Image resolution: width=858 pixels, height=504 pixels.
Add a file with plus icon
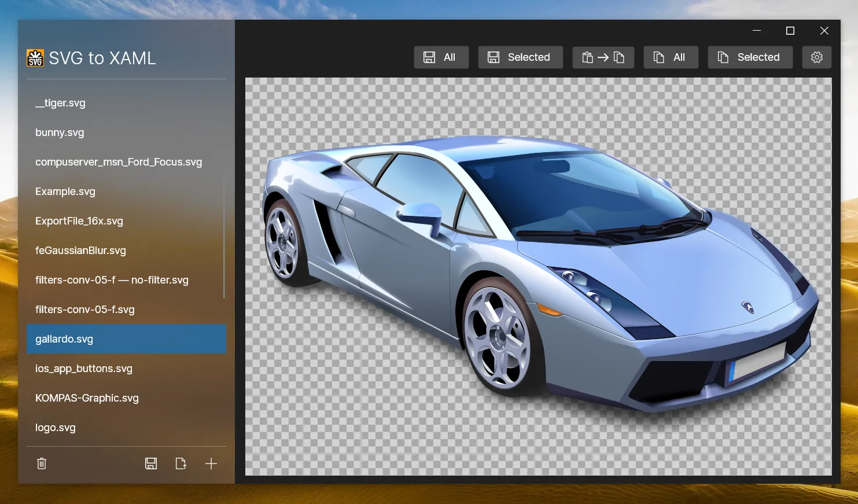[x=211, y=463]
